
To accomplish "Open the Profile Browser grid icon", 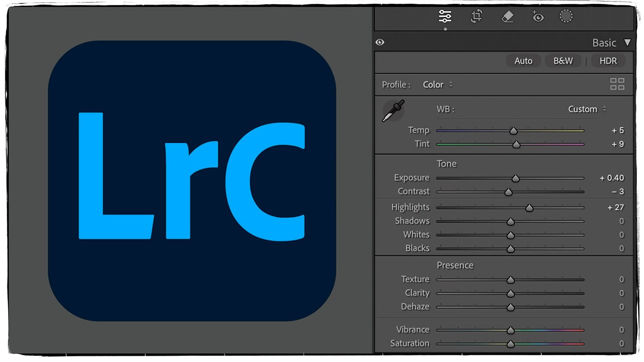I will click(x=617, y=83).
